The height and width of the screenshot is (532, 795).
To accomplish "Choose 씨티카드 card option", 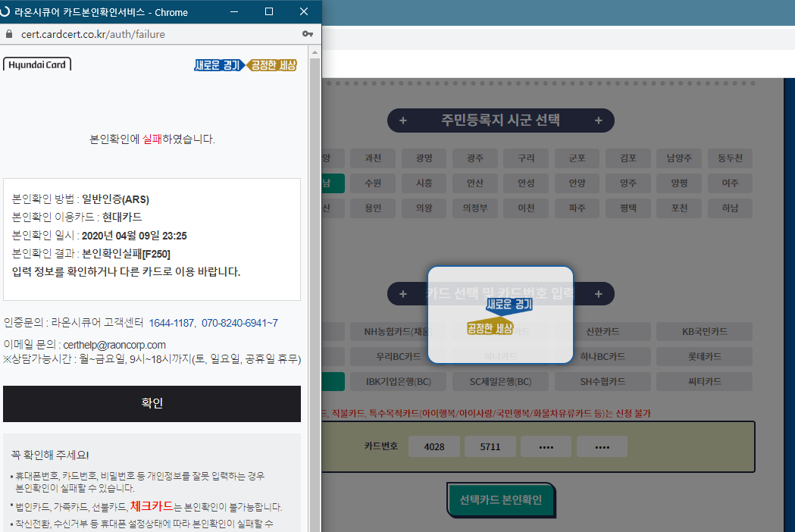I will point(705,381).
